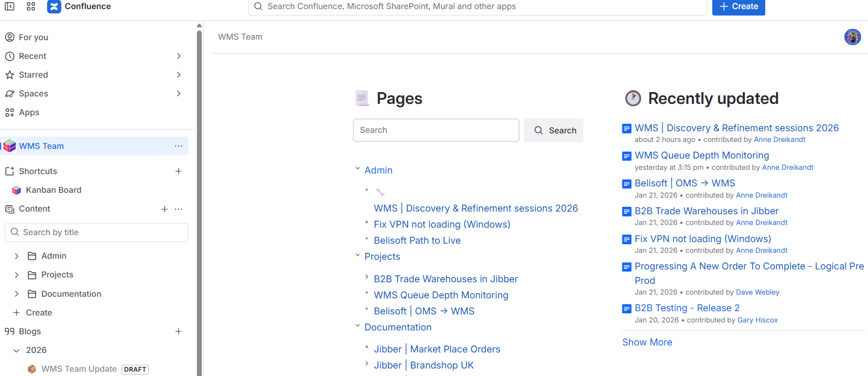
Task: Select WMS Team space in sidebar
Action: [x=94, y=146]
